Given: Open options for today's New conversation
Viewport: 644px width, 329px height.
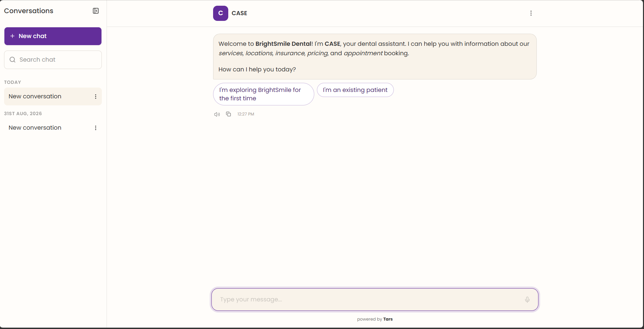Looking at the screenshot, I should click(x=96, y=96).
